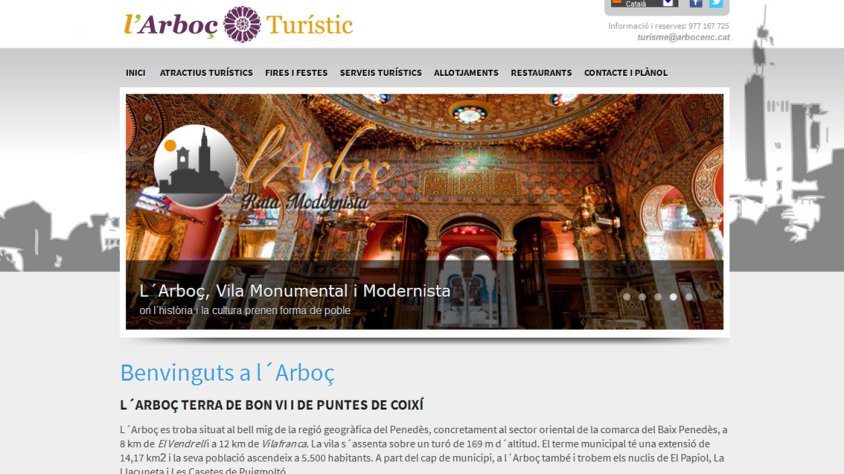Select the fourth highlighted slideshow dot
This screenshot has height=474, width=844.
673,296
